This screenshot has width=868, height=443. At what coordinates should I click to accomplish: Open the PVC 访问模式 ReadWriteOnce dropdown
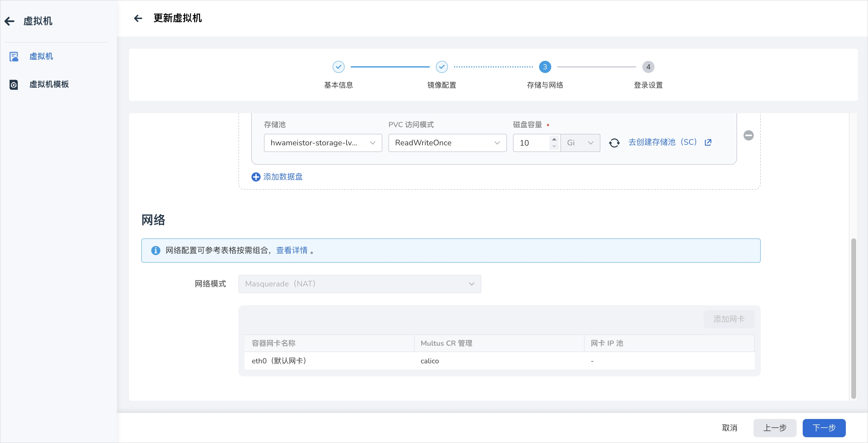click(447, 143)
